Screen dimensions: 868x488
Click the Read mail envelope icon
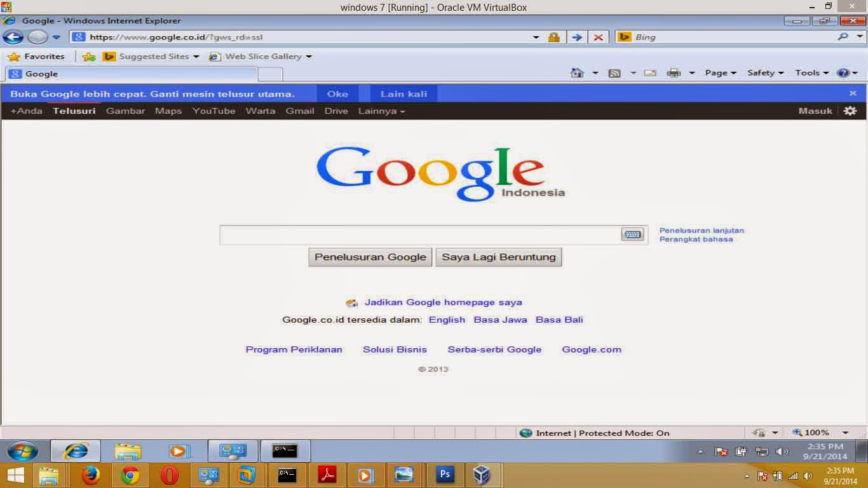650,73
